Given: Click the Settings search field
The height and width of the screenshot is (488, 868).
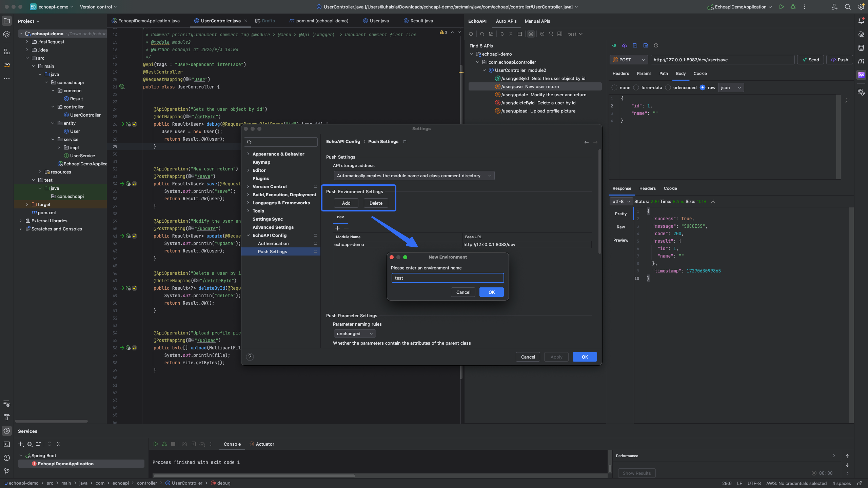Looking at the screenshot, I should point(281,142).
